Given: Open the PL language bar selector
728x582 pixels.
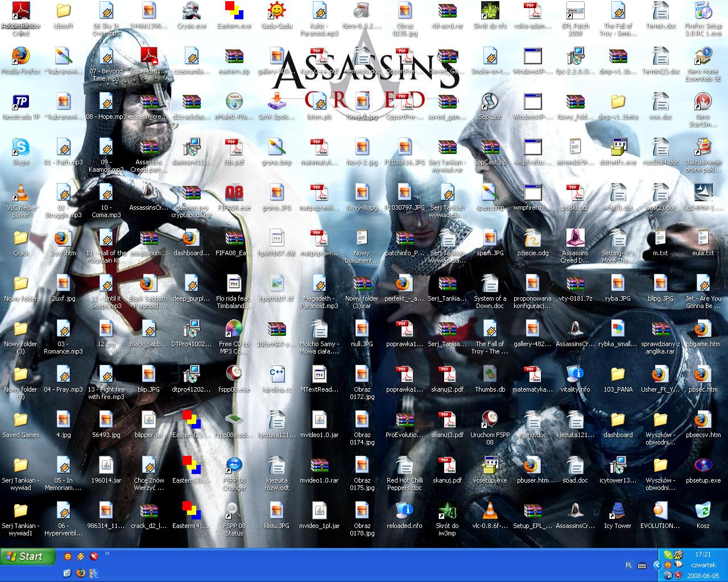Looking at the screenshot, I should coord(628,565).
